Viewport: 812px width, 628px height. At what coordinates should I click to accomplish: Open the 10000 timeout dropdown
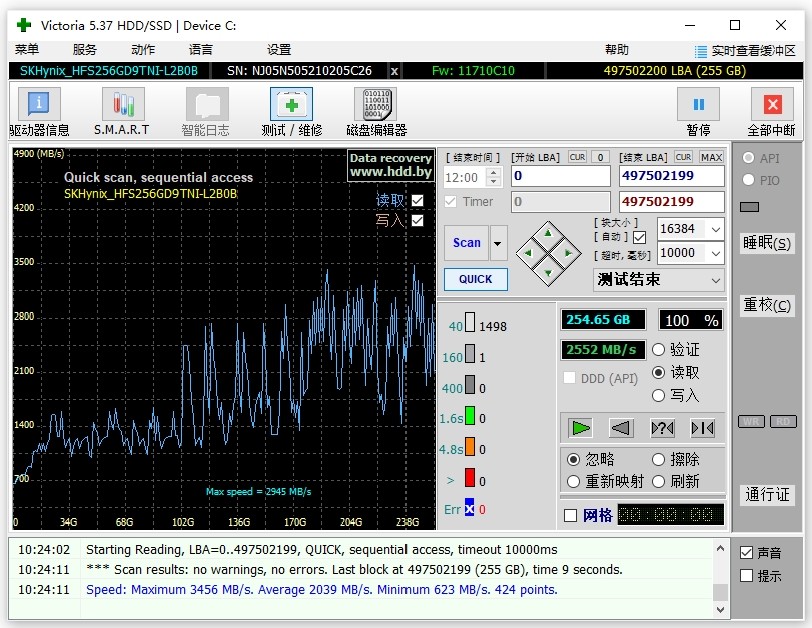coord(715,253)
